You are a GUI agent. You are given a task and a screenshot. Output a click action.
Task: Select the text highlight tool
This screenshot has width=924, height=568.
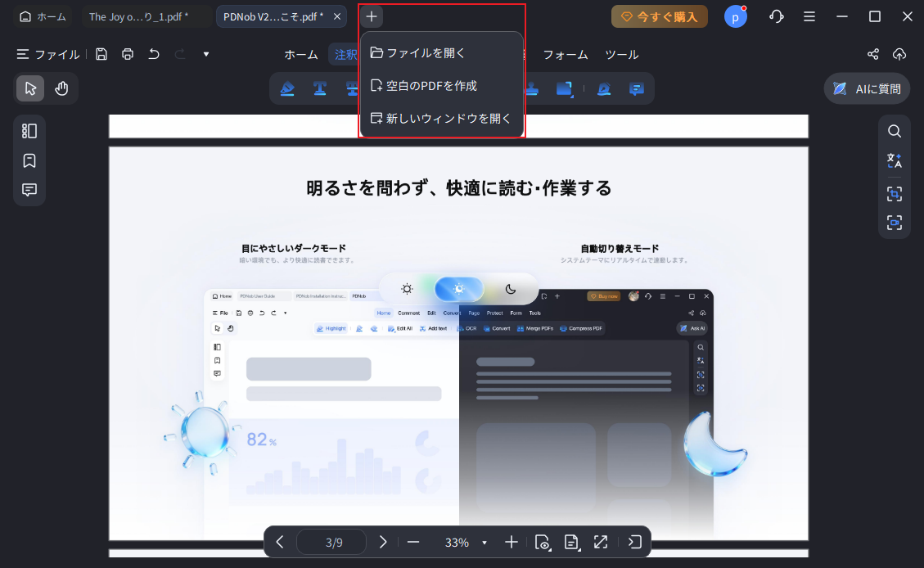click(x=287, y=88)
